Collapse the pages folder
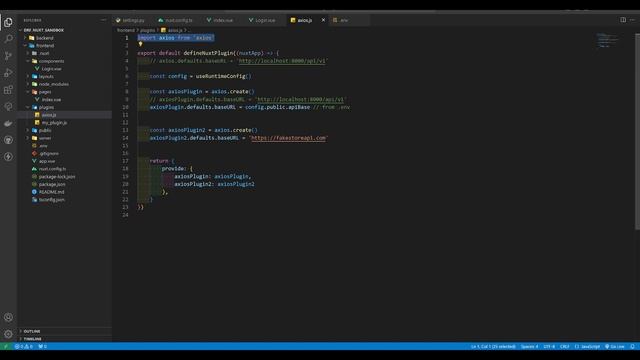This screenshot has width=640, height=360. pyautogui.click(x=45, y=92)
